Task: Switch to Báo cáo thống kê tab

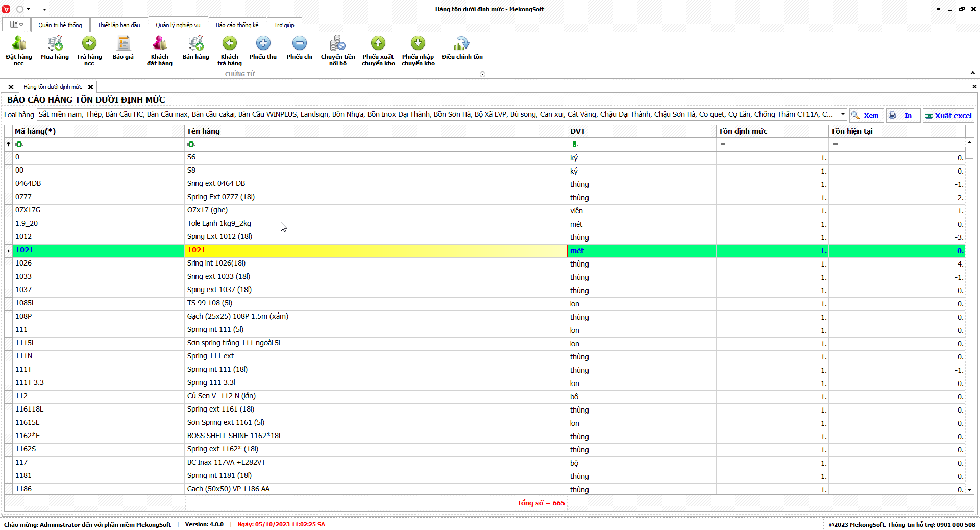Action: point(237,25)
